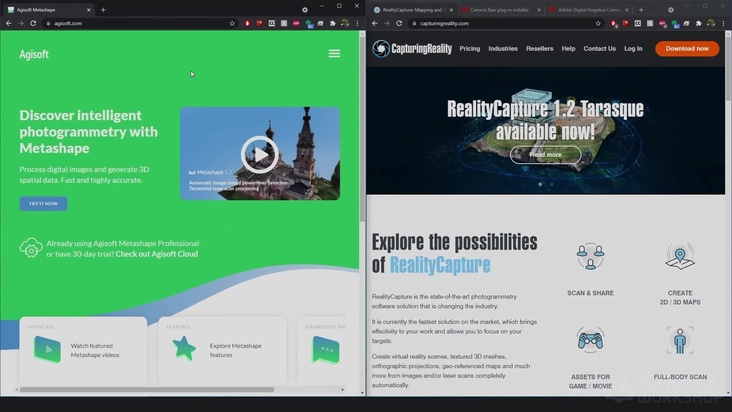Click the CapturingReality logo
This screenshot has height=412, width=732.
coord(411,48)
